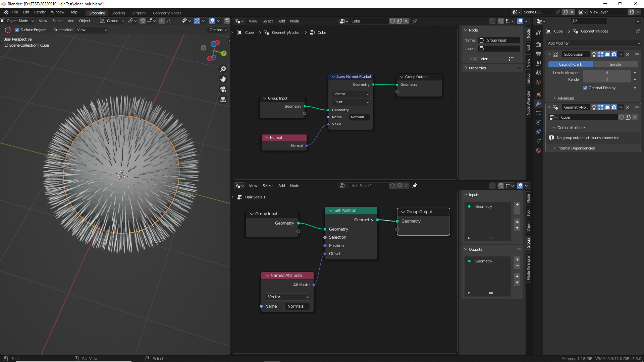
Task: Open the World properties tab
Action: [538, 82]
